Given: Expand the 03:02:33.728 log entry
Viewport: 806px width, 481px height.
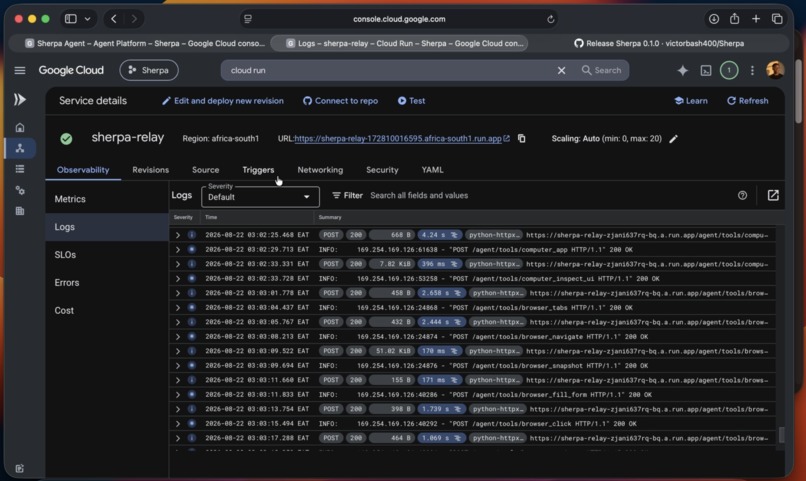Looking at the screenshot, I should [178, 279].
